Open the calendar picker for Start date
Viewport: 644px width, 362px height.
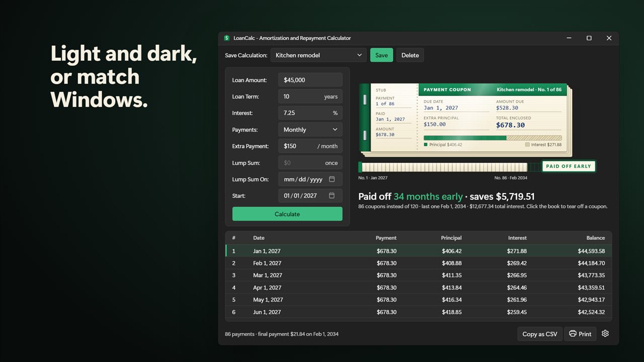click(332, 196)
